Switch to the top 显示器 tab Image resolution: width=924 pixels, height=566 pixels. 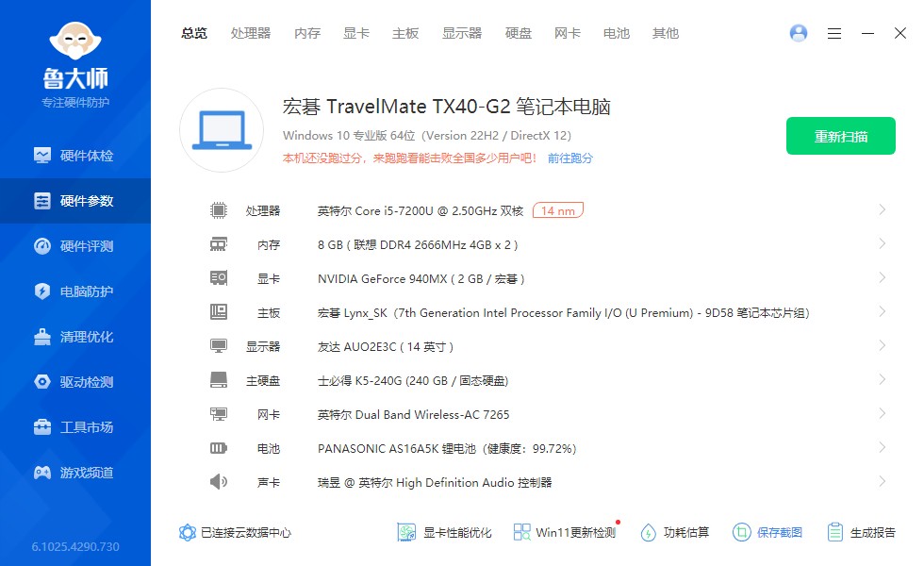(x=462, y=34)
